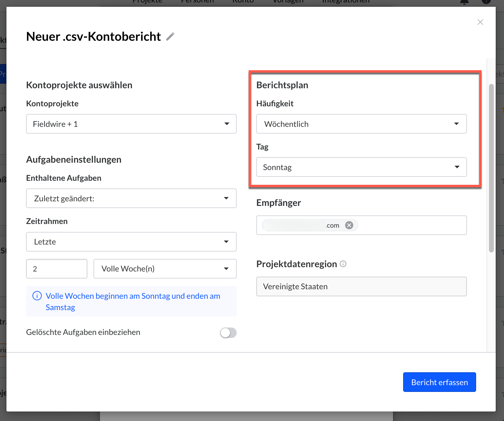504x421 pixels.
Task: Click the pencil icon to rename report
Action: tap(170, 36)
